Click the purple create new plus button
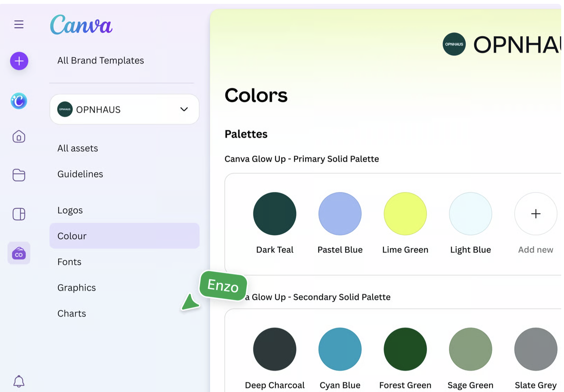Viewport: 564px width, 392px height. (x=19, y=61)
